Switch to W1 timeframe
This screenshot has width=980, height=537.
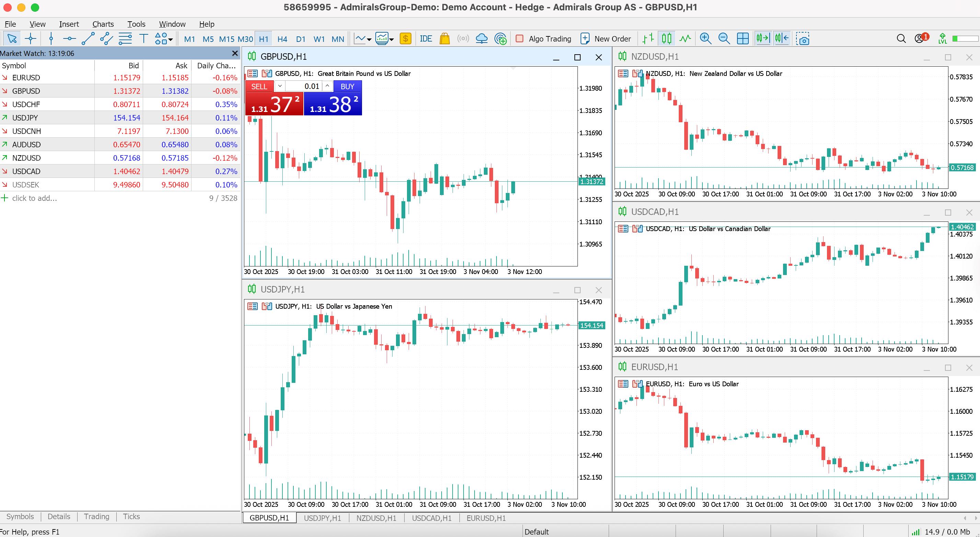point(319,39)
